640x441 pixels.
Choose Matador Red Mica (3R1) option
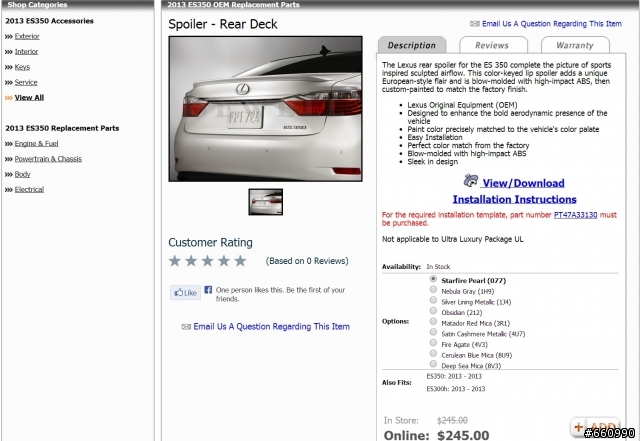coord(433,321)
